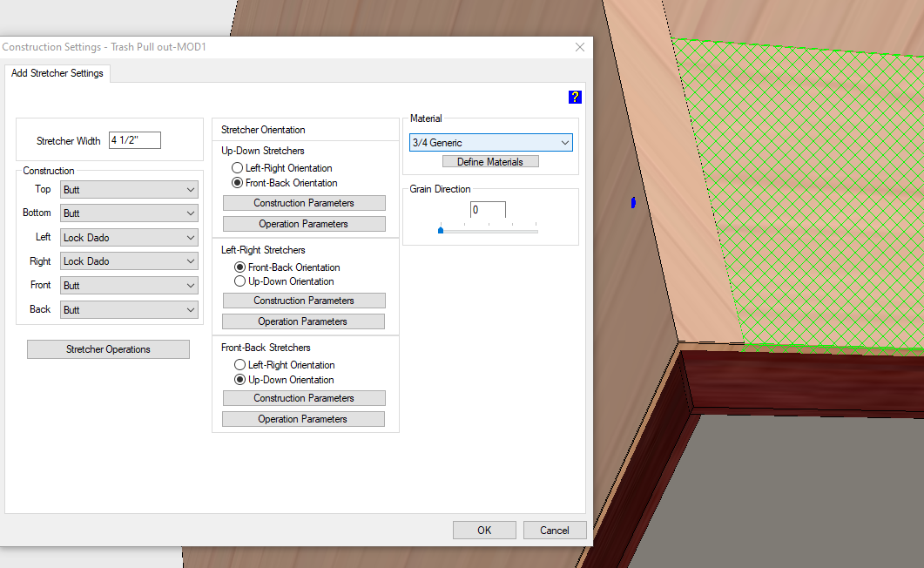924x568 pixels.
Task: Switch to Add Stretcher Settings tab
Action: [x=57, y=74]
